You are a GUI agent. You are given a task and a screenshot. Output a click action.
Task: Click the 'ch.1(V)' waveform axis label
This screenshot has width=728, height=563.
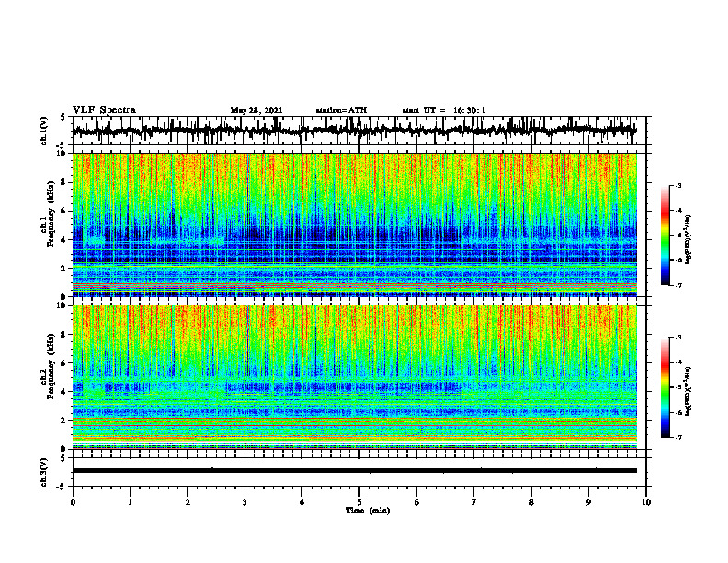click(x=43, y=131)
